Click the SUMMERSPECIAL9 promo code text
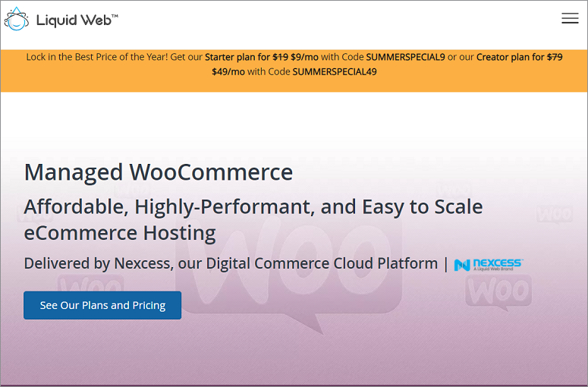This screenshot has height=387, width=588. click(x=405, y=57)
